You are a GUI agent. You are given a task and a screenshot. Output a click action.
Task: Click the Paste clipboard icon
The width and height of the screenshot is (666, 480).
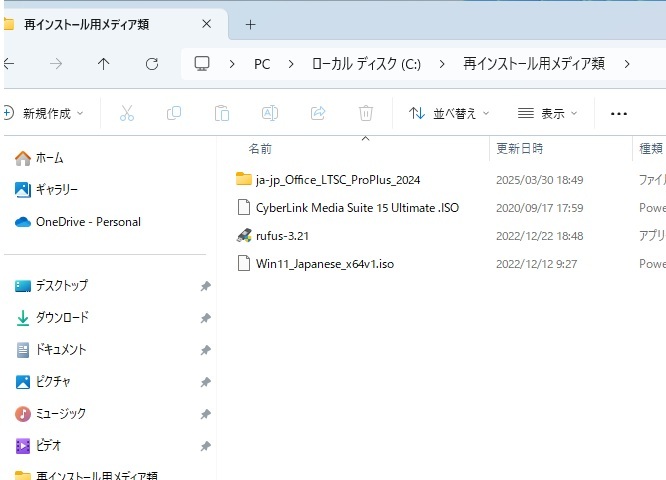[x=222, y=113]
